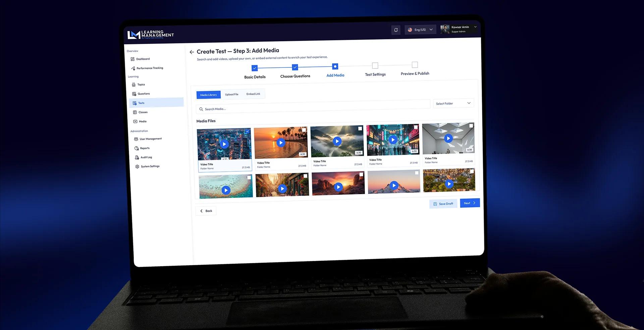Switch to the Embed Link tab
644x330 pixels.
point(253,94)
